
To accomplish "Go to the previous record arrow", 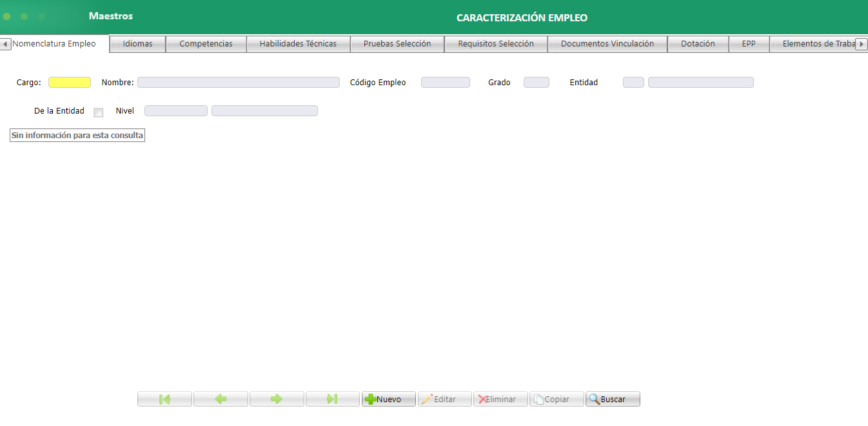I will coord(221,399).
